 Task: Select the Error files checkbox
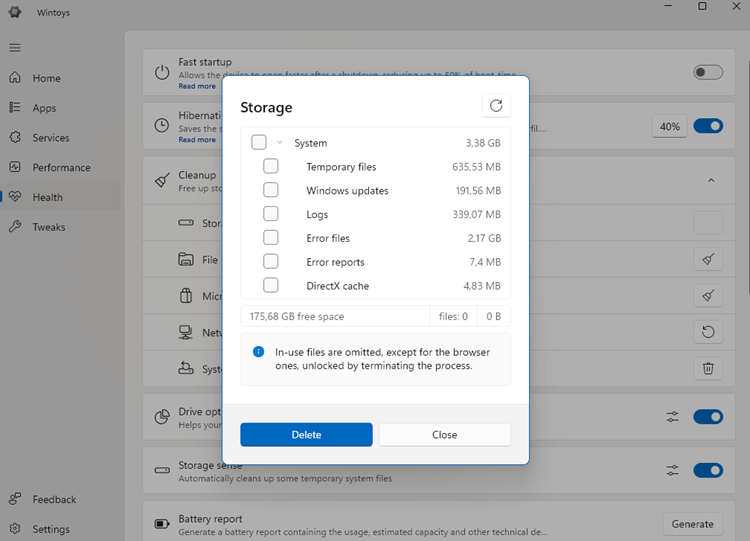[x=271, y=238]
